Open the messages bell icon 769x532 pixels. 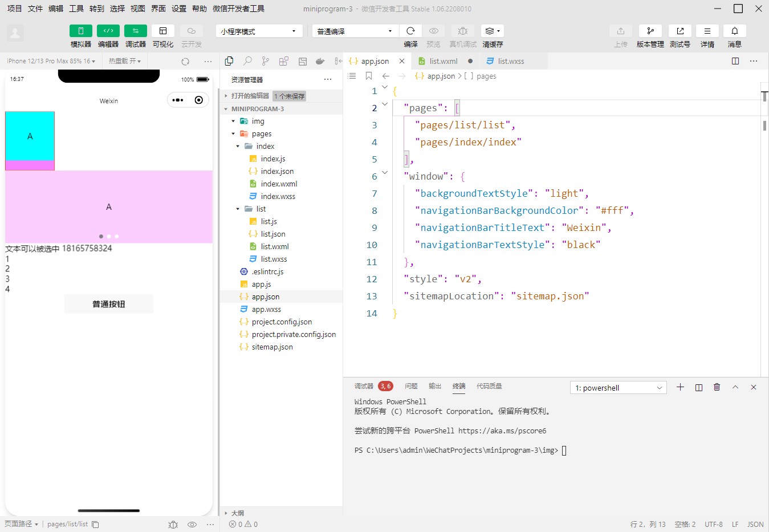(735, 31)
